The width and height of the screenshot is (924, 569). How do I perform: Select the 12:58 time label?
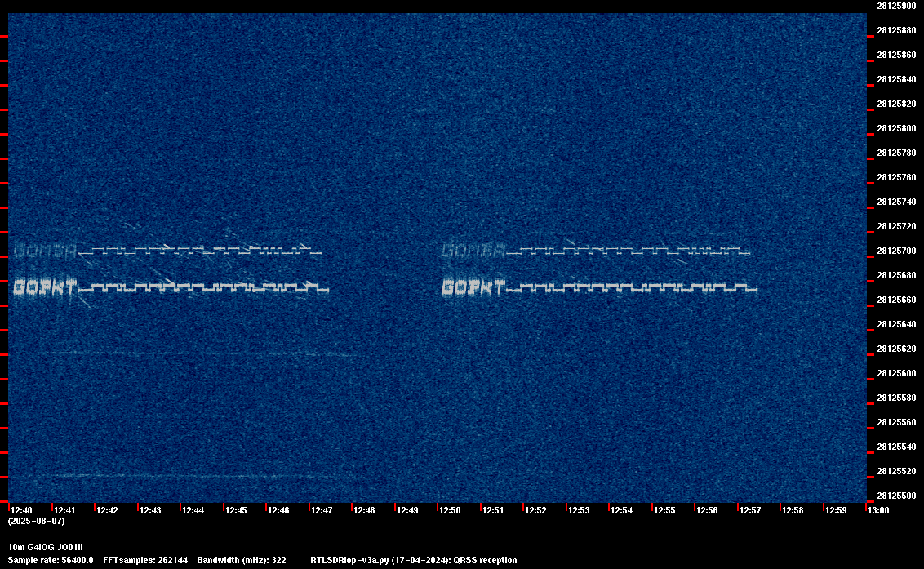tap(793, 510)
